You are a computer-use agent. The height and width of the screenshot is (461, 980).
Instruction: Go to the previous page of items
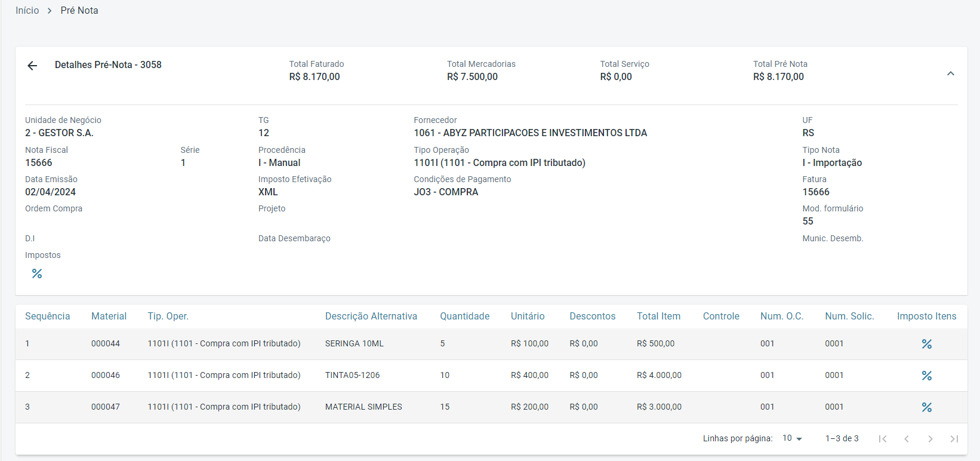[906, 439]
